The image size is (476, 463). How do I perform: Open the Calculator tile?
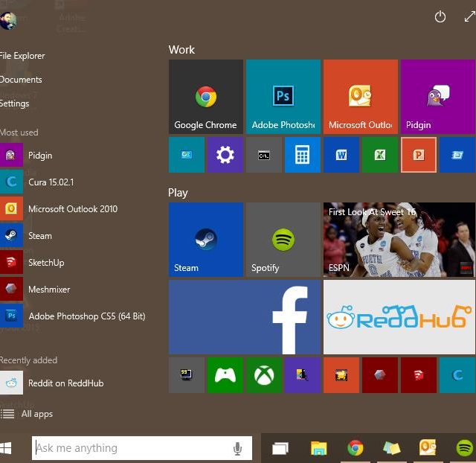pos(303,155)
